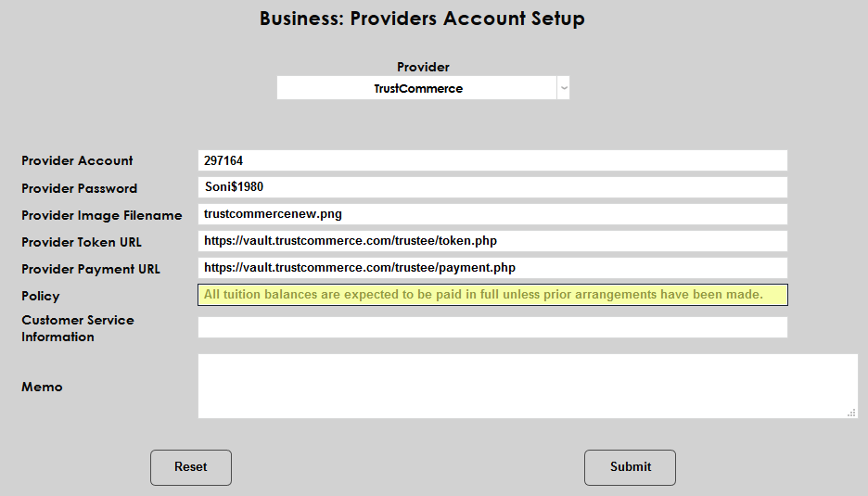
Task: Click inside the Memo text area
Action: pos(528,386)
